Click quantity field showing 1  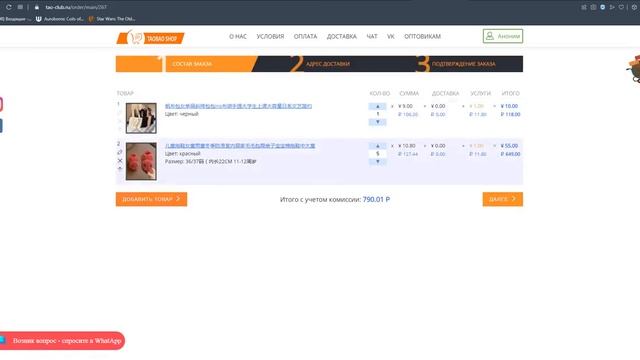378,114
